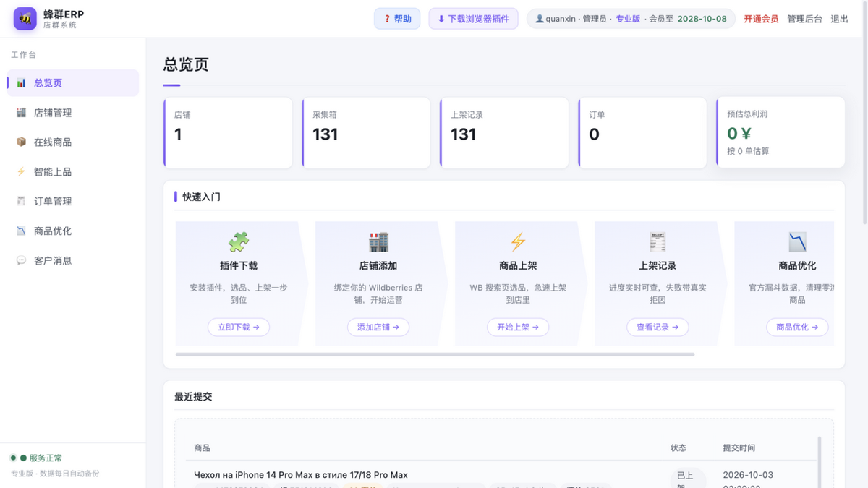Screen dimensions: 868x488
Task: Click the 立即下载 button
Action: pos(239,328)
